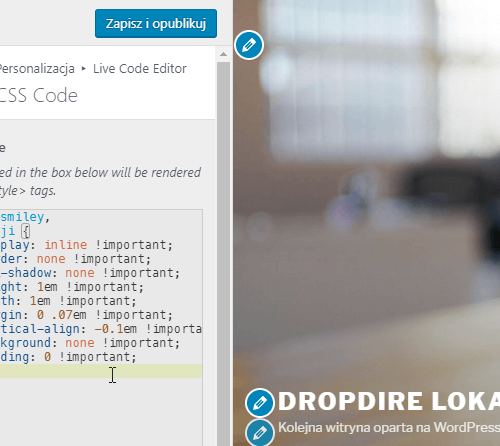The height and width of the screenshot is (446, 500).
Task: Click the 'will be rendered' description text
Action: pos(156,173)
